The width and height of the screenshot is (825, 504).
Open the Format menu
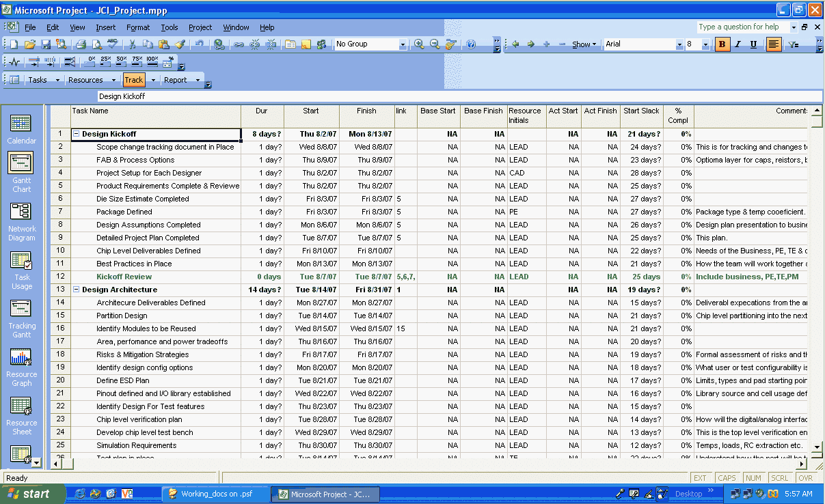point(137,27)
